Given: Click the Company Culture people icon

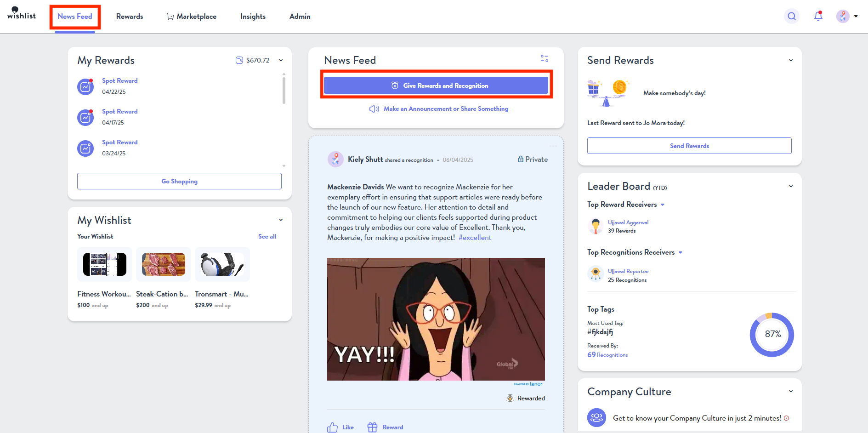Looking at the screenshot, I should click(596, 417).
